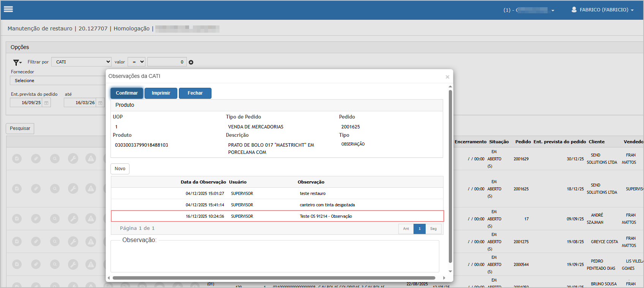Open the hamburger menu in the top bar
Screen dimensions: 644x288
click(8, 9)
